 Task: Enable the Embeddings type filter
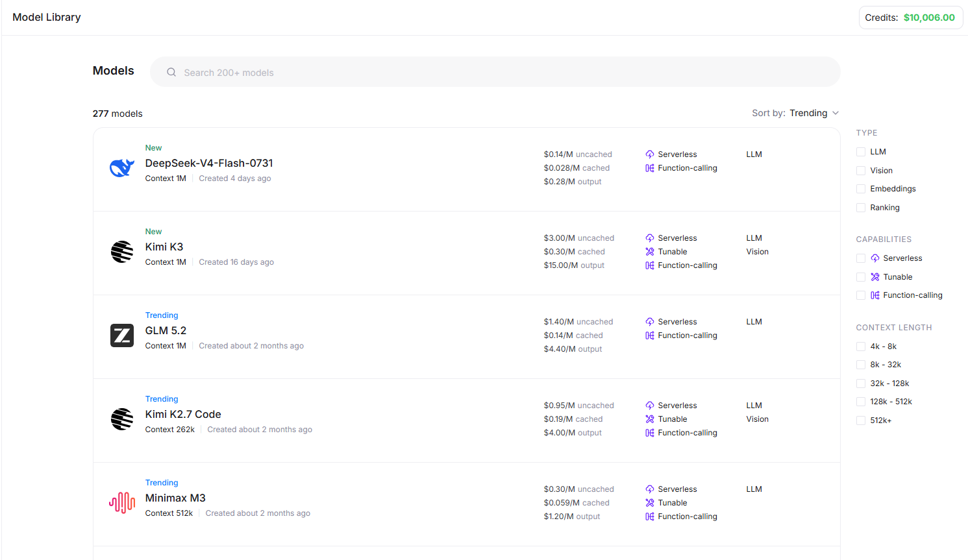coord(861,189)
